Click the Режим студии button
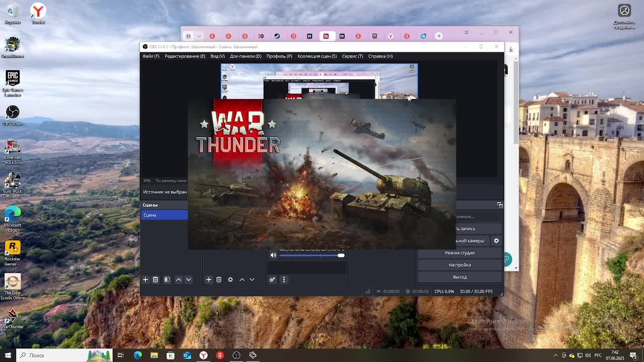The width and height of the screenshot is (644, 362). [460, 253]
